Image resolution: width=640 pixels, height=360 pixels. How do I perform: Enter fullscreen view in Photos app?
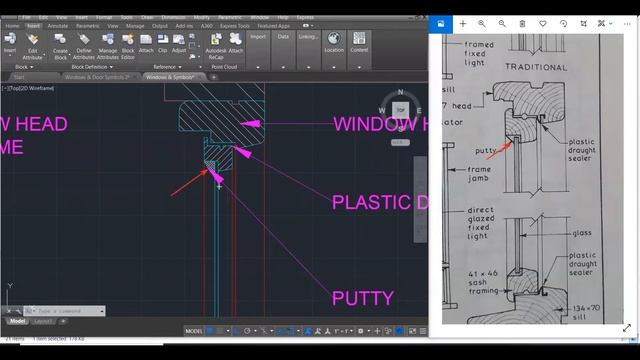[627, 327]
